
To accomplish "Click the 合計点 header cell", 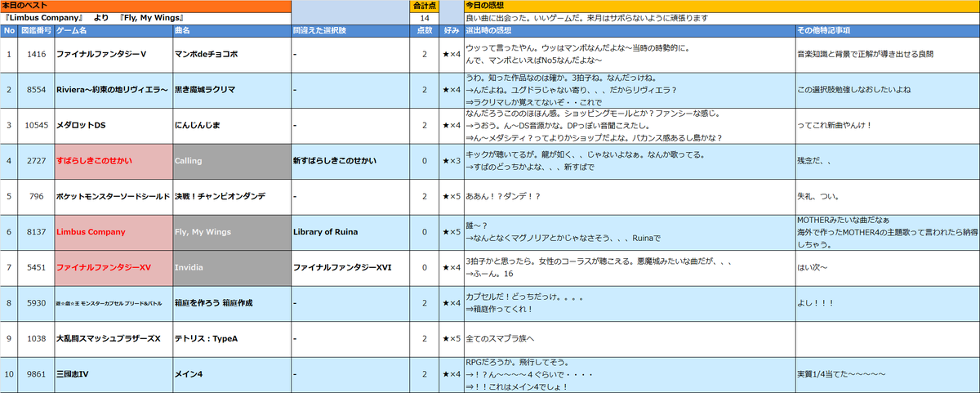I will pyautogui.click(x=425, y=6).
